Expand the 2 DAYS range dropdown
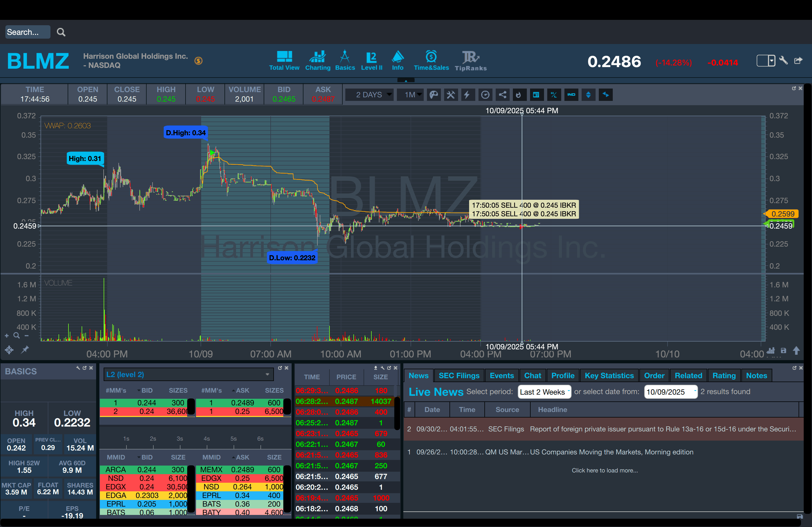The height and width of the screenshot is (527, 812). [x=370, y=95]
